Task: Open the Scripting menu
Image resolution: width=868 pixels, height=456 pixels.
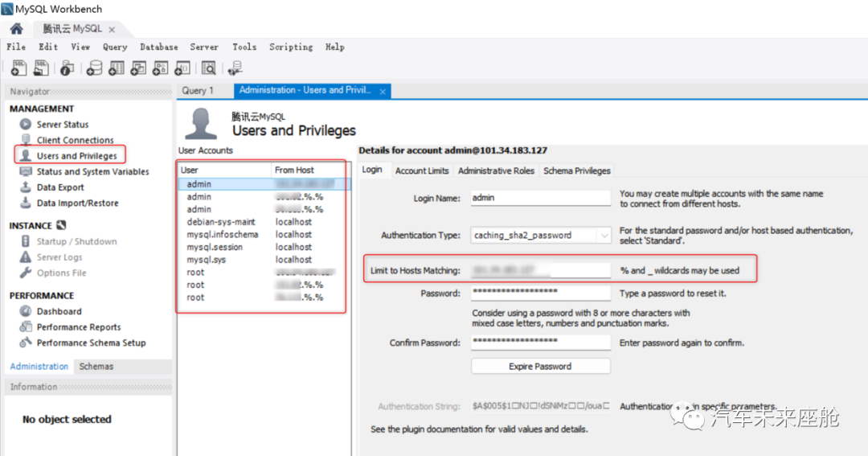Action: click(x=291, y=47)
